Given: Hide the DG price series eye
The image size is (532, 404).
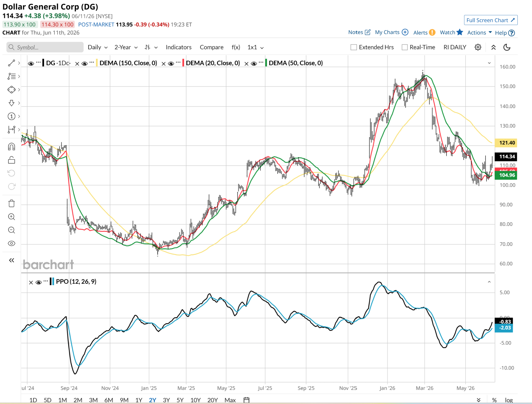Looking at the screenshot, I should (31, 64).
